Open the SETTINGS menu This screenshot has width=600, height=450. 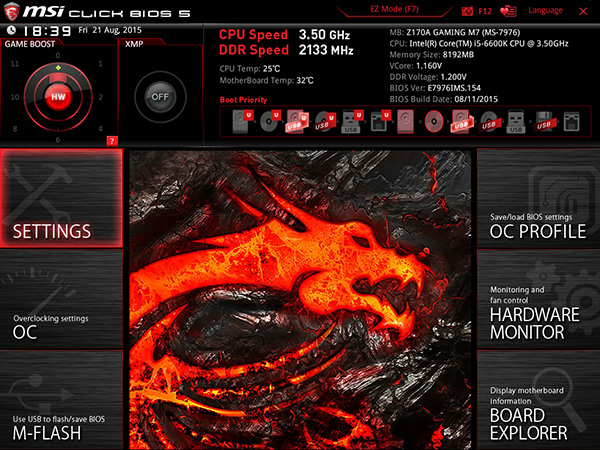(x=60, y=200)
